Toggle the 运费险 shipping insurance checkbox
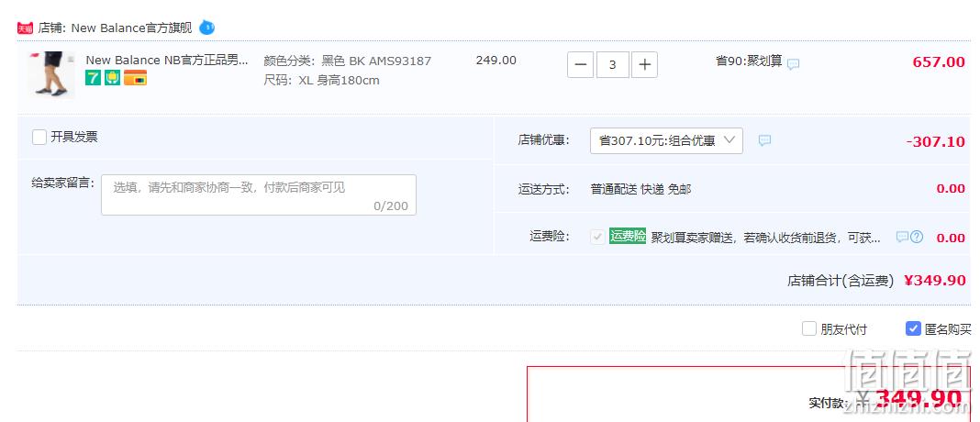 pos(597,237)
